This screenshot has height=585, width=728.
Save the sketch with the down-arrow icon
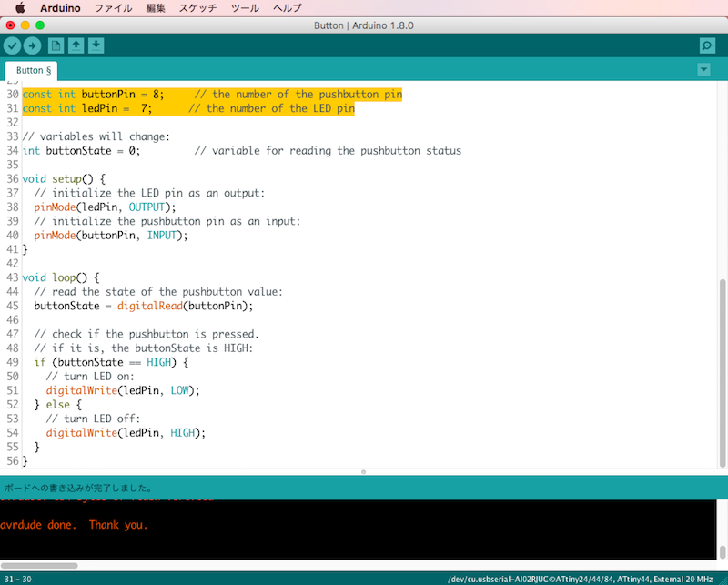click(96, 45)
